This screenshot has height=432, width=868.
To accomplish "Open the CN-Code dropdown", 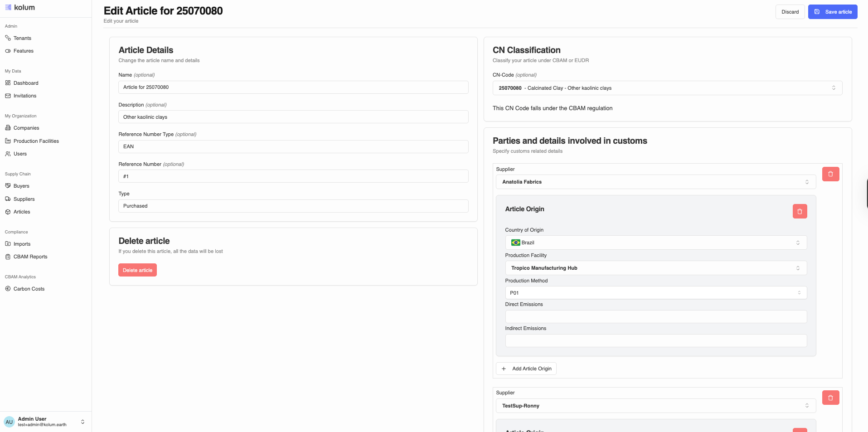I will coord(667,88).
